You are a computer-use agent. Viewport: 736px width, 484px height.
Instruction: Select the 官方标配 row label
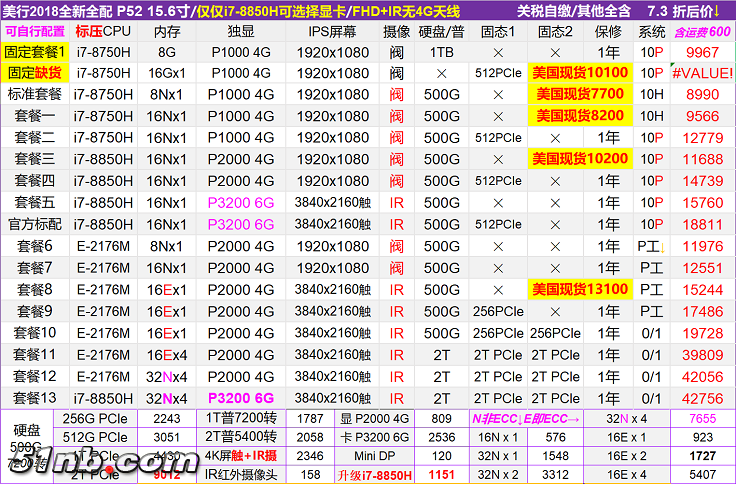pos(35,224)
